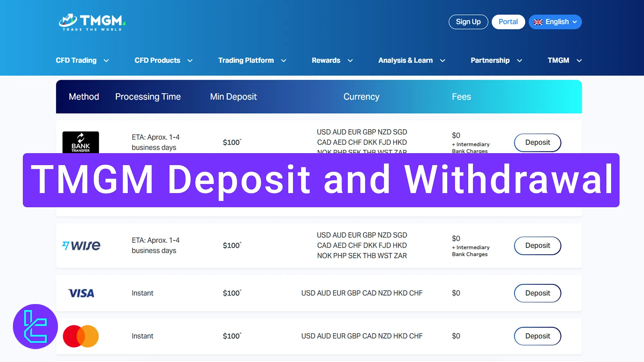Click the Sign Up button

[x=468, y=22]
